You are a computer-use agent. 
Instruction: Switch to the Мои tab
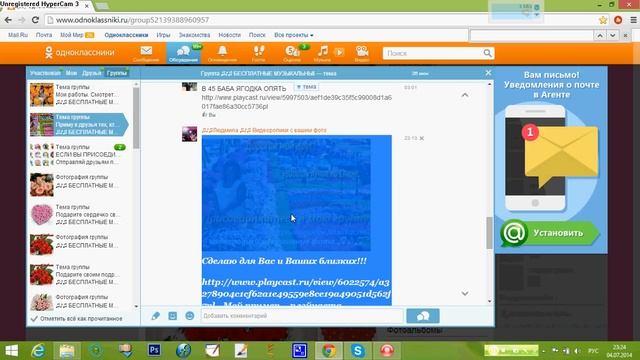(71, 73)
